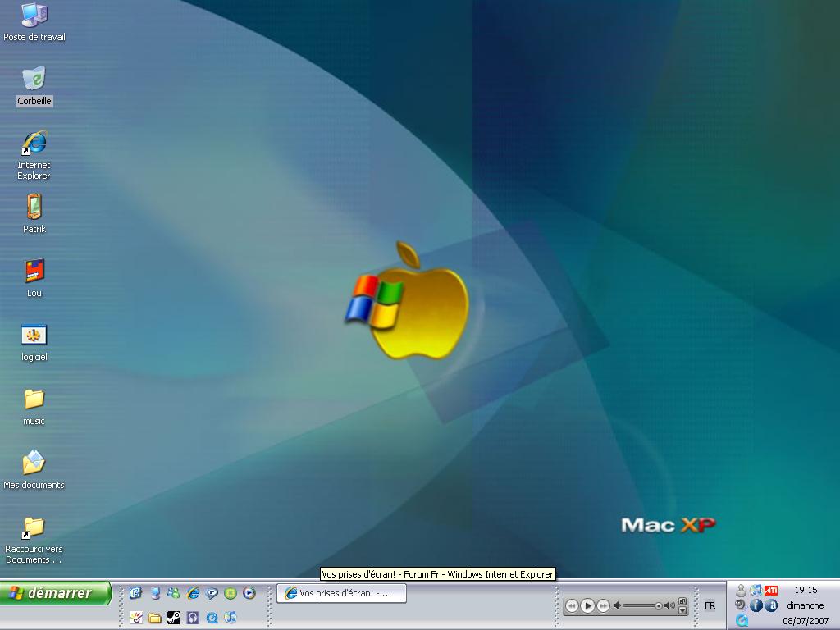Click the green square icon in quick launch
This screenshot has height=630, width=840.
tap(231, 593)
